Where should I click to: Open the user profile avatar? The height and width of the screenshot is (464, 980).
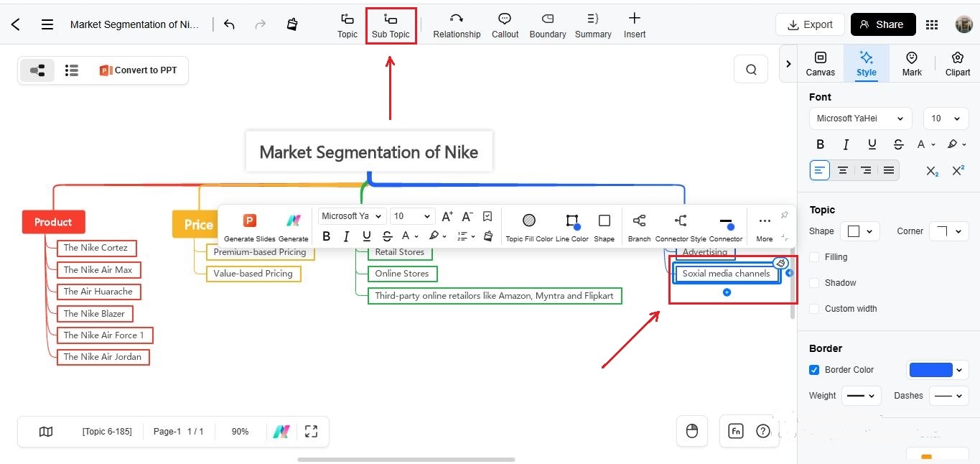click(x=963, y=24)
